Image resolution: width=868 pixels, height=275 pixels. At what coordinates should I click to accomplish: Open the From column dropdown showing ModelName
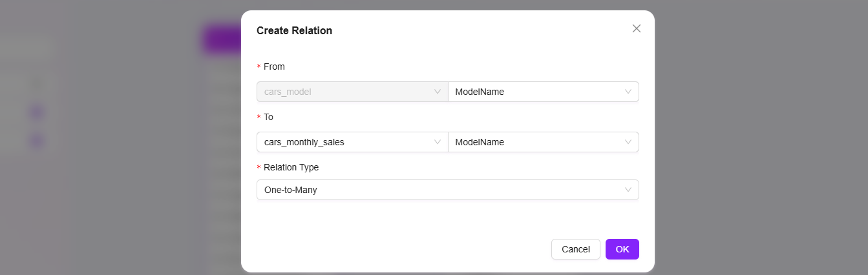click(544, 92)
